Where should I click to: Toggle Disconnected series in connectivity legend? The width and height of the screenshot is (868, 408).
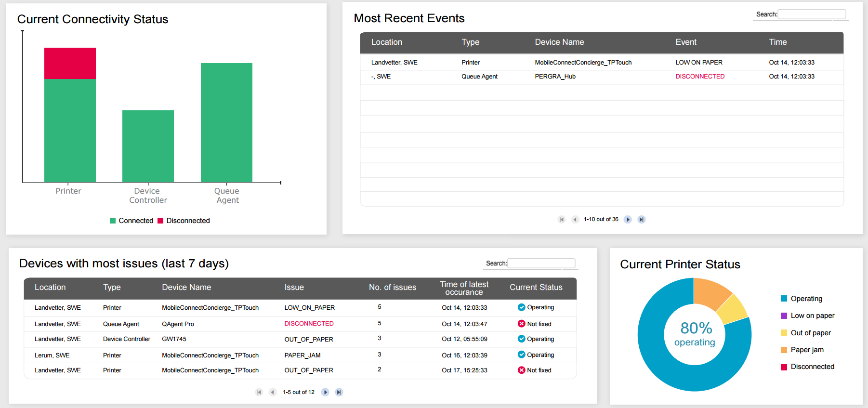(x=184, y=221)
